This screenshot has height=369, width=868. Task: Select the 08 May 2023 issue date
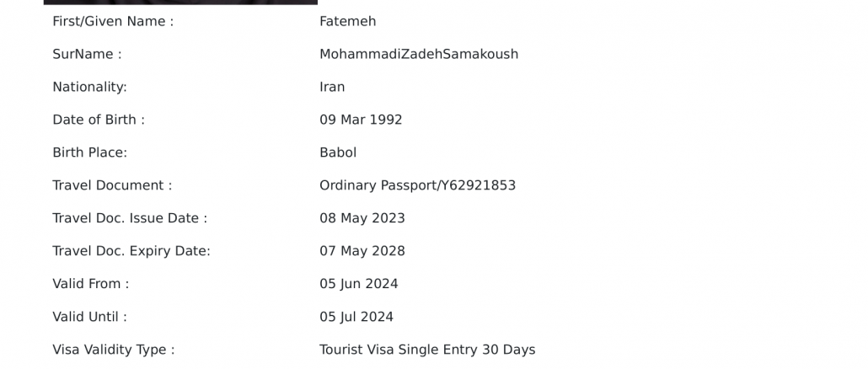[362, 218]
